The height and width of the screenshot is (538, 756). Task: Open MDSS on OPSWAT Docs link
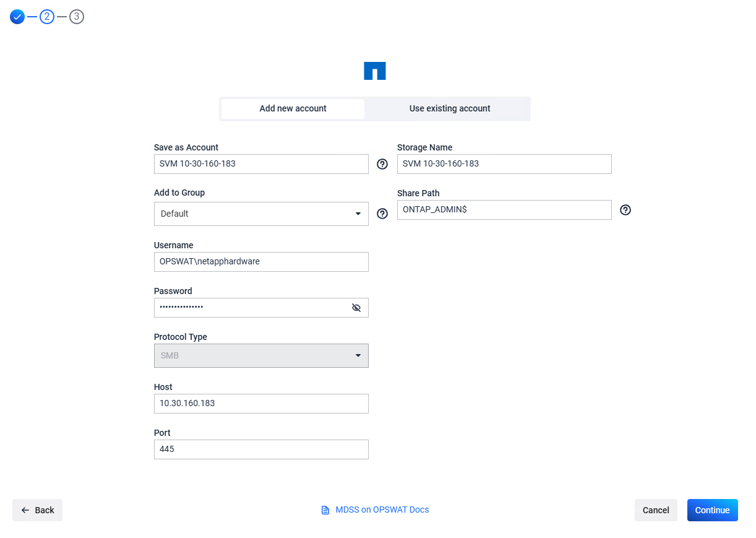point(382,510)
